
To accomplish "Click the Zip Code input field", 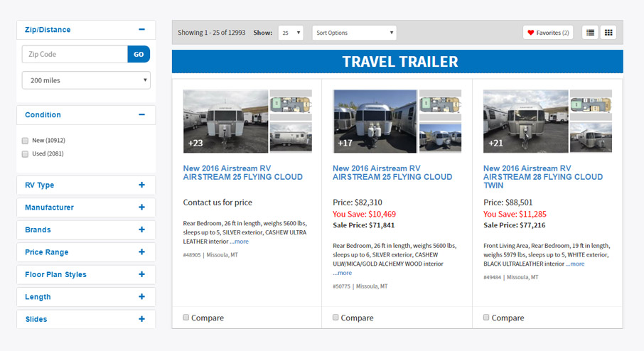I will click(75, 54).
